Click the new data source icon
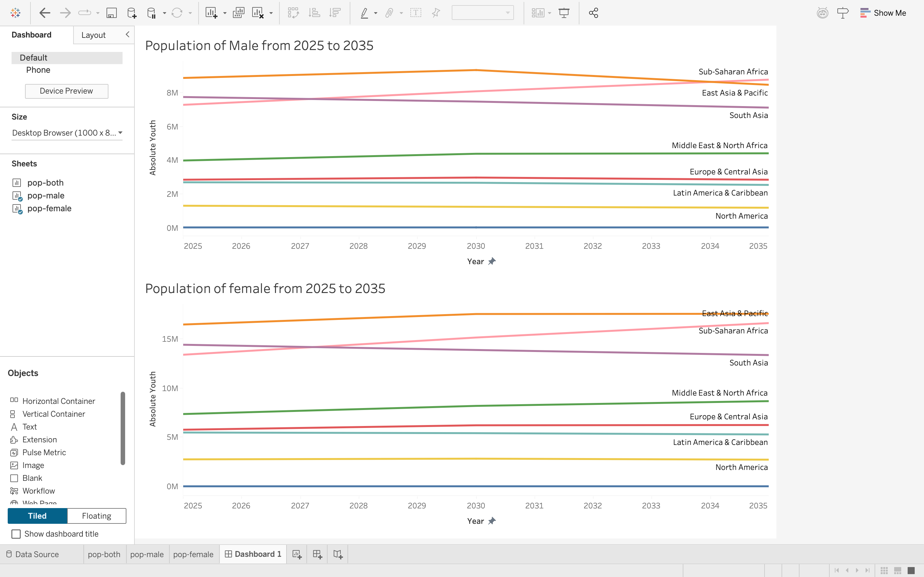The image size is (924, 577). point(131,13)
